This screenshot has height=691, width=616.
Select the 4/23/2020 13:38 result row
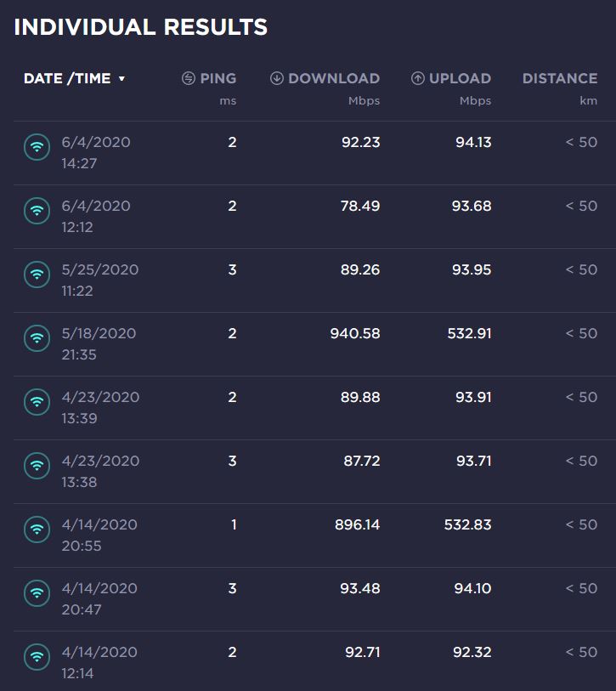pyautogui.click(x=314, y=472)
